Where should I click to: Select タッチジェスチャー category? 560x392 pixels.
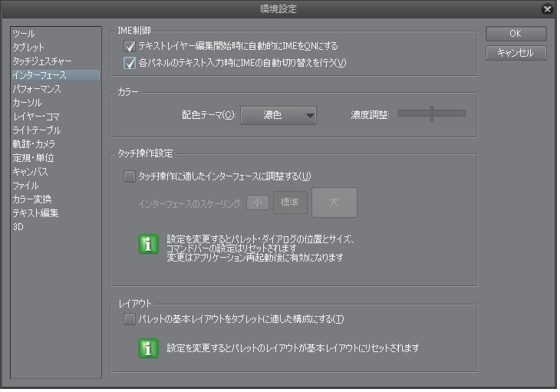[55, 61]
